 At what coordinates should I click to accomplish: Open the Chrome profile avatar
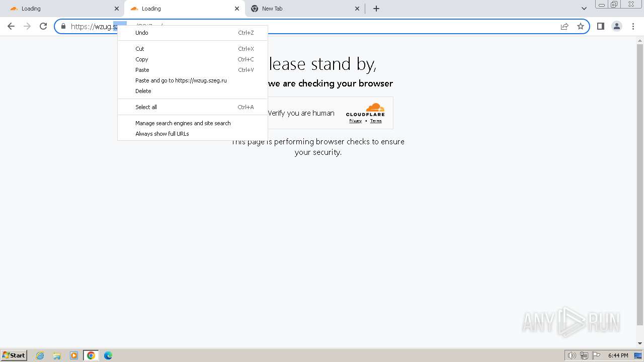[x=617, y=26]
